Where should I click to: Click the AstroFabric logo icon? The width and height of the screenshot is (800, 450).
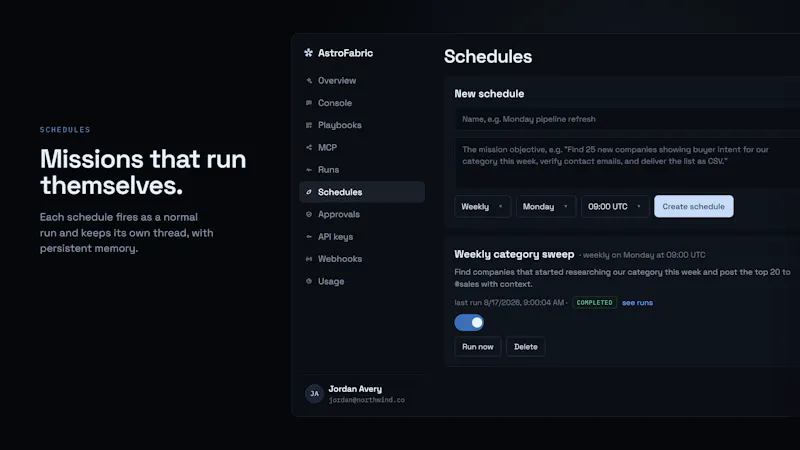pyautogui.click(x=308, y=53)
